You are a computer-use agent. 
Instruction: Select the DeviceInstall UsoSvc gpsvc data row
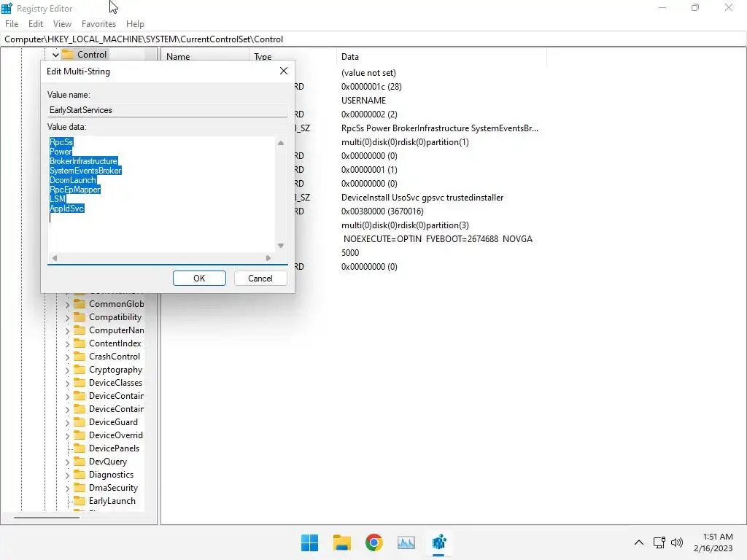point(422,198)
